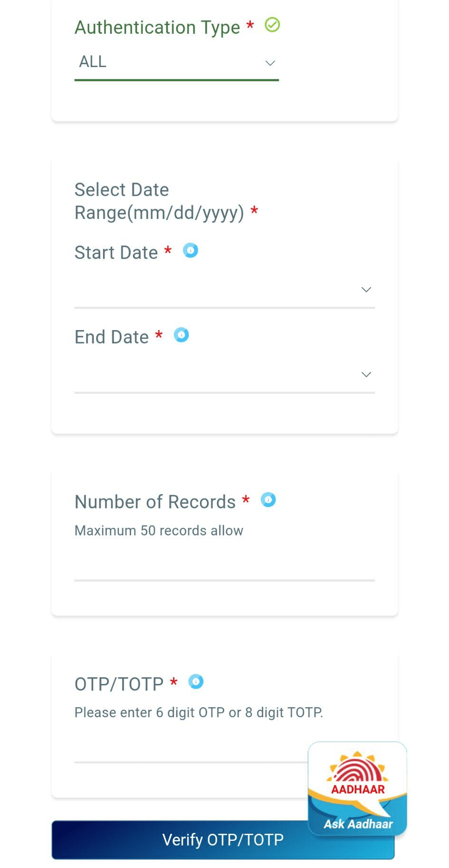Click the info icon beside End Date
Viewport: 449px width, 868px height.
click(x=181, y=335)
